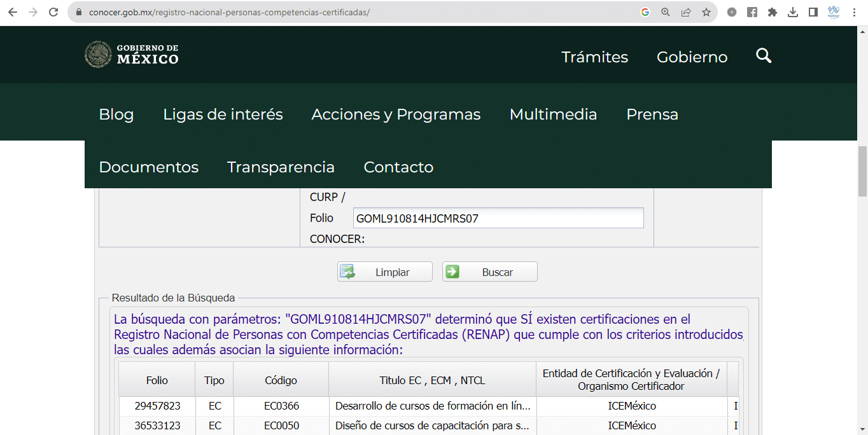This screenshot has width=868, height=435.
Task: Click the share icon in the address bar
Action: point(685,11)
